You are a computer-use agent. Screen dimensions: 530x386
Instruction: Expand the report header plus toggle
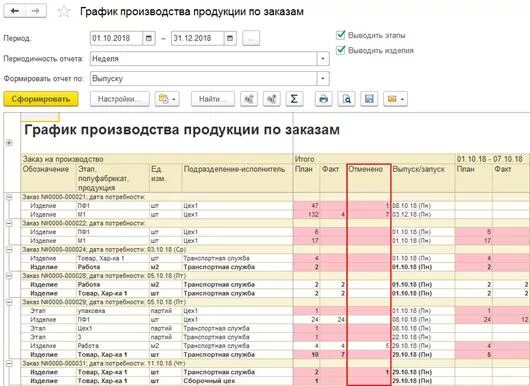pyautogui.click(x=9, y=143)
